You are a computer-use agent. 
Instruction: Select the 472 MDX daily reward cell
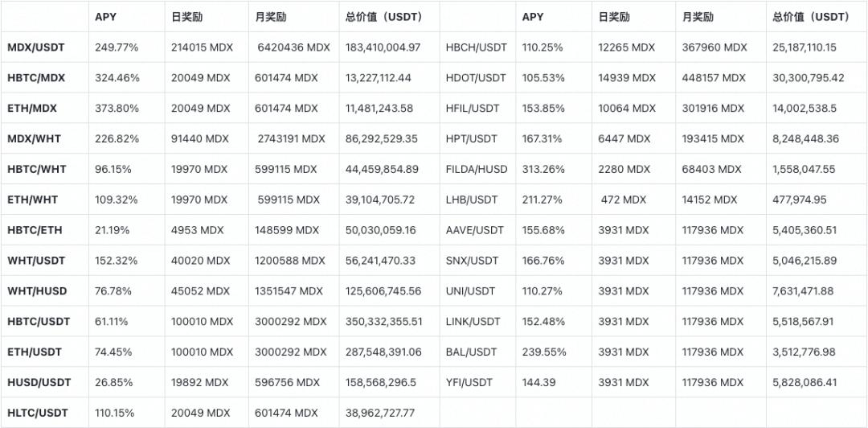(624, 200)
